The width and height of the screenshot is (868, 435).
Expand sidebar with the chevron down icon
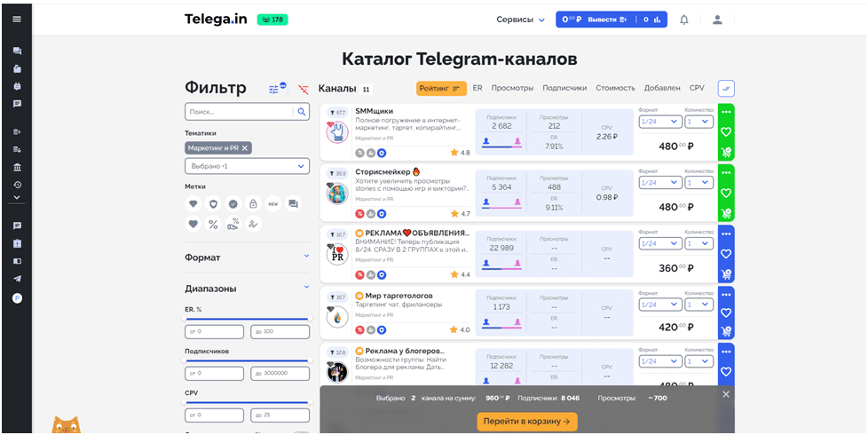[17, 197]
